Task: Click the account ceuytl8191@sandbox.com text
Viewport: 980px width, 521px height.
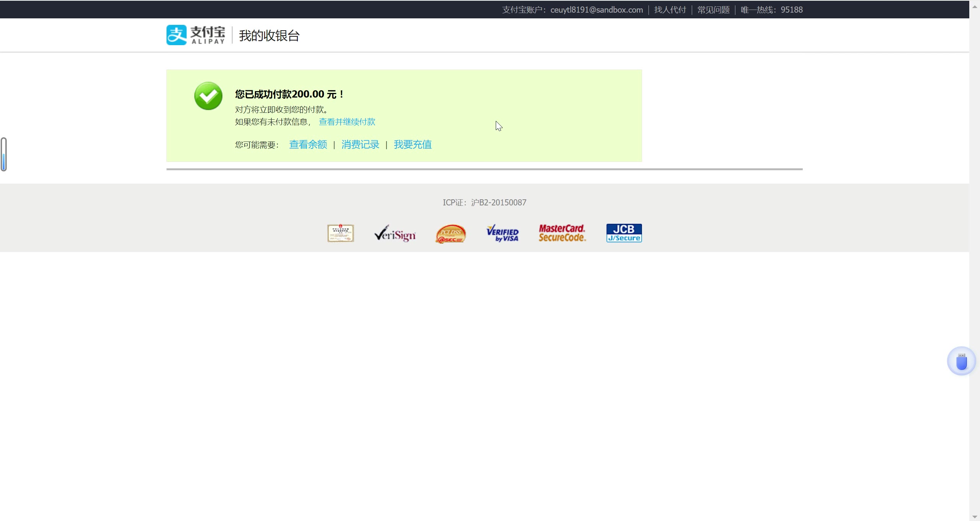Action: [596, 10]
